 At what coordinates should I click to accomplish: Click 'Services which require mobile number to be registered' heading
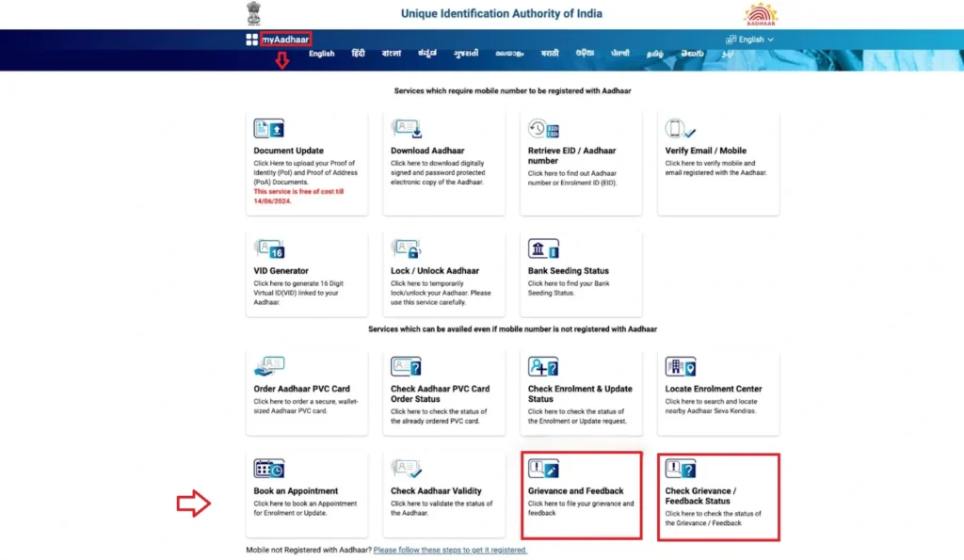pyautogui.click(x=512, y=90)
